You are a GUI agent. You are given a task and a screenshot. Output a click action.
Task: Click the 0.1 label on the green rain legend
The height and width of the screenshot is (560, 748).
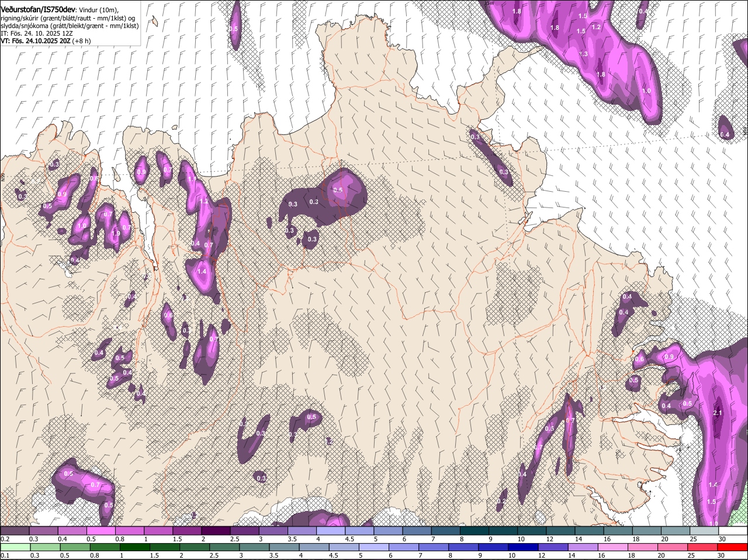[x=5, y=555]
